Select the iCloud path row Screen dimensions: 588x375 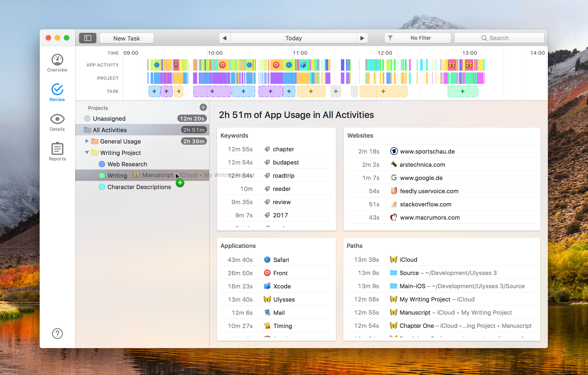point(441,259)
